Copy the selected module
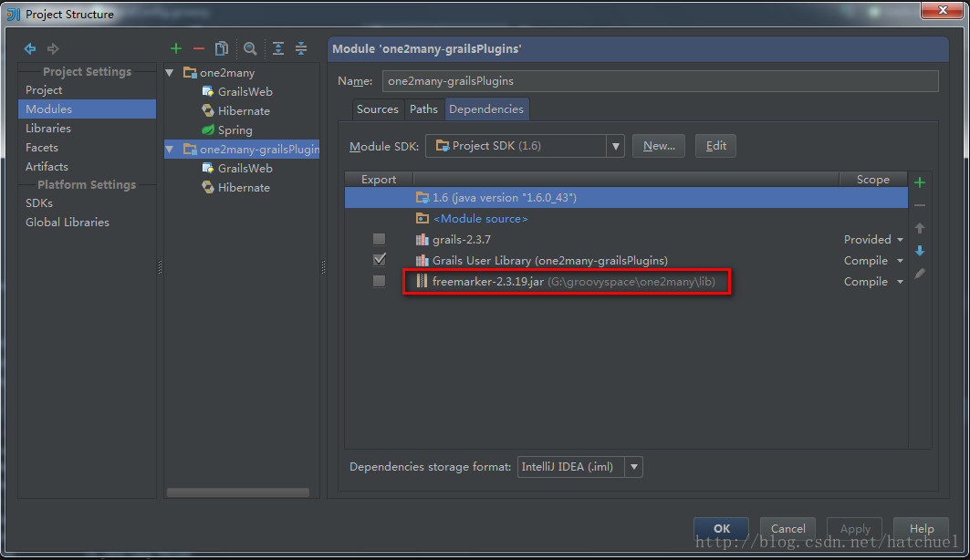Viewport: 970px width, 560px height. (x=222, y=48)
